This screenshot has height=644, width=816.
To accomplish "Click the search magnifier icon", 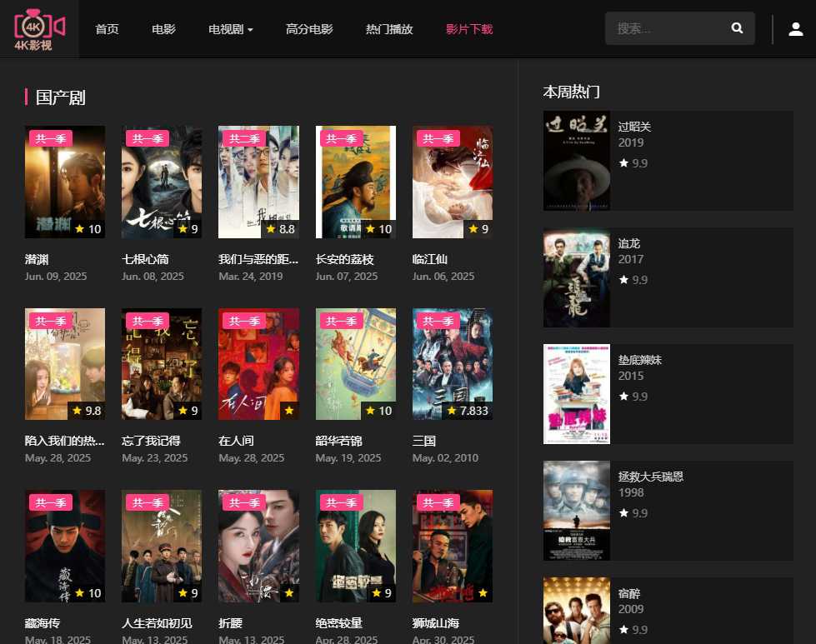I will pyautogui.click(x=737, y=28).
